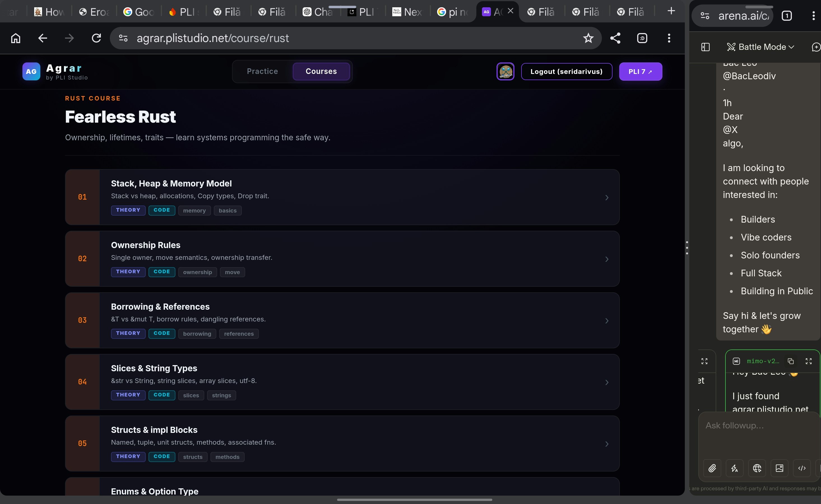Image resolution: width=821 pixels, height=504 pixels.
Task: Click the strings tag
Action: tap(221, 395)
